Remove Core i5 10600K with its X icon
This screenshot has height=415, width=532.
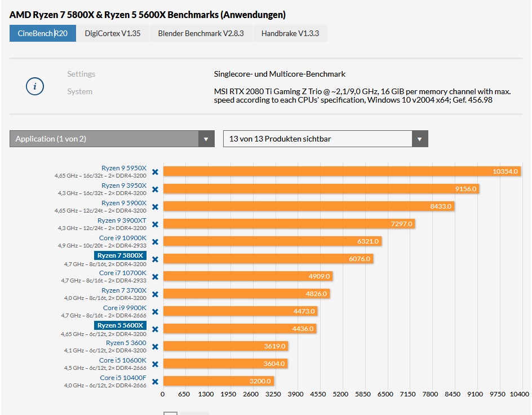click(155, 364)
